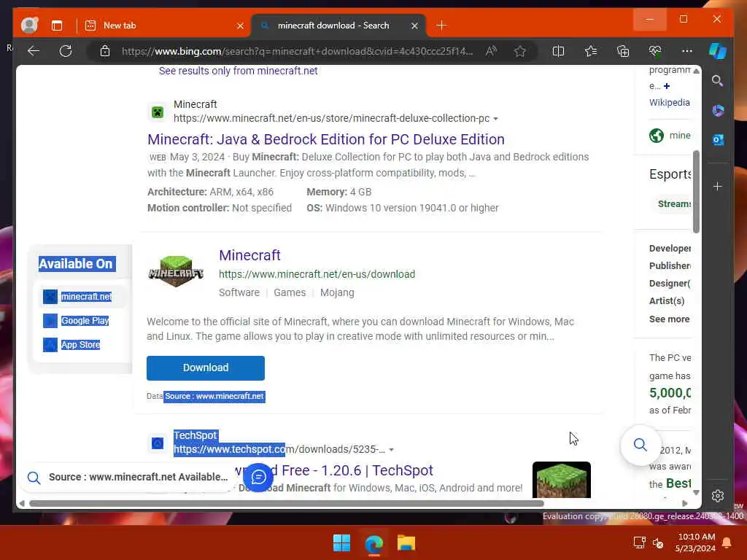Click the horizontal scrollbar right arrow
The image size is (747, 560).
click(685, 503)
